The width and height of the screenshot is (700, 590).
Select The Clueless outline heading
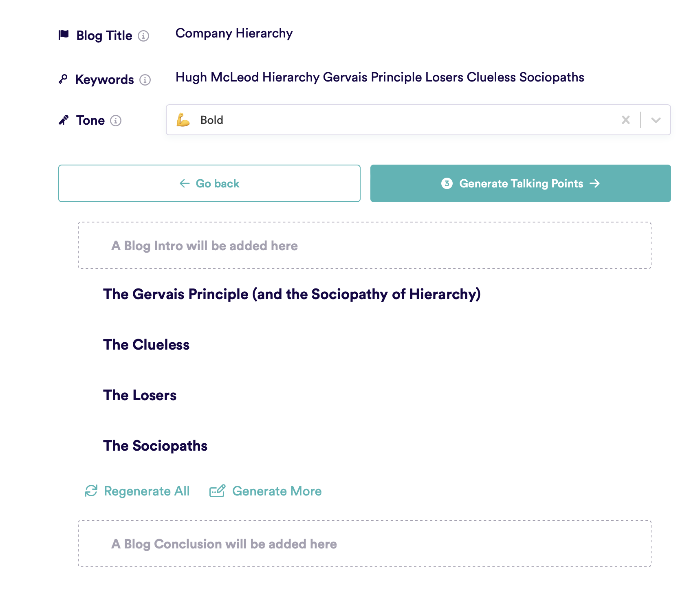pos(146,345)
